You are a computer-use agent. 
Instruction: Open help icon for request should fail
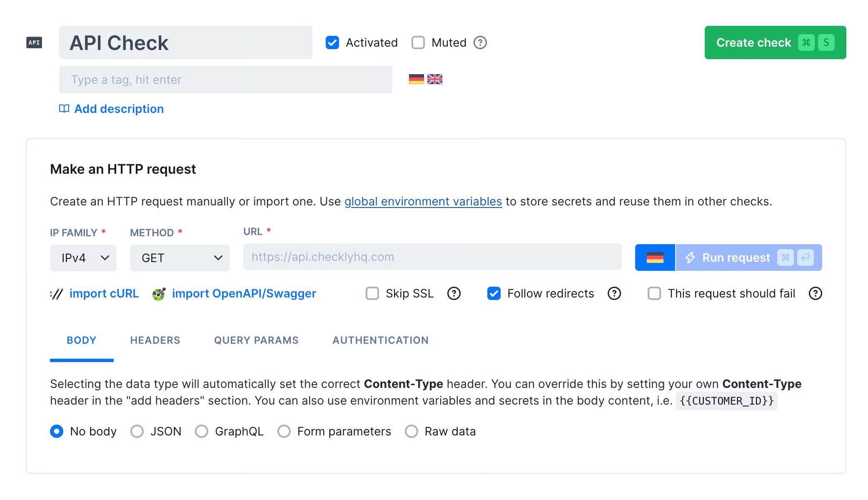pyautogui.click(x=816, y=293)
